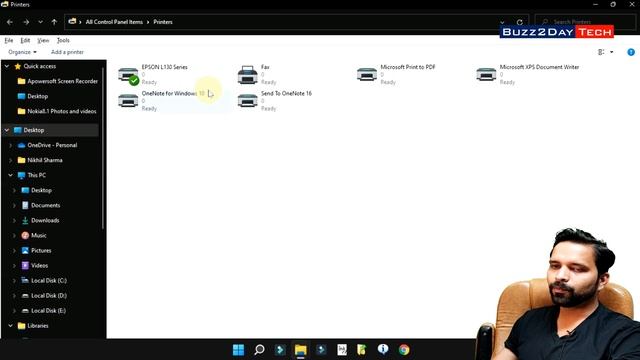The height and width of the screenshot is (360, 640).
Task: Click All Control Panel Items breadcrumb
Action: 114,22
